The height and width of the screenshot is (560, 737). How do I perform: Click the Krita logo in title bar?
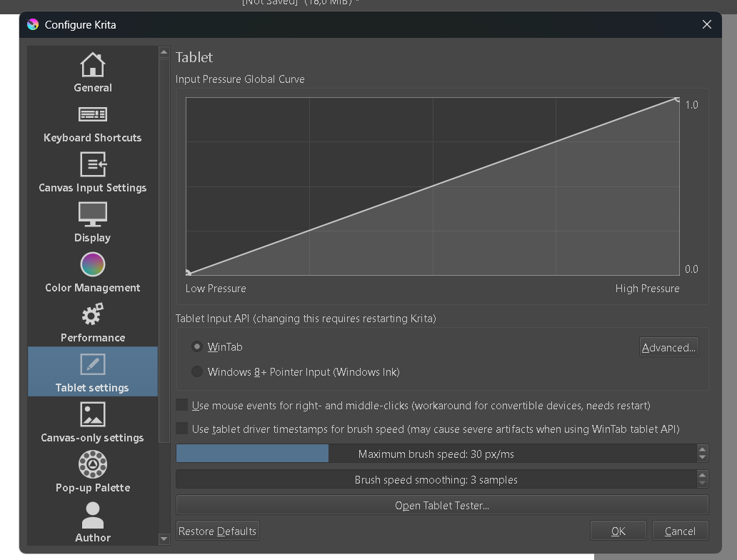point(33,24)
